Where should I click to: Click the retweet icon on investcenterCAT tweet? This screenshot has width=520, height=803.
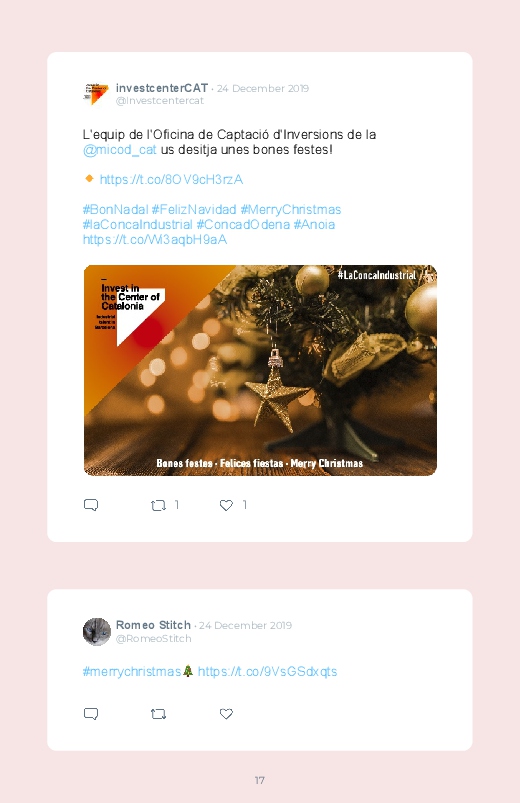point(158,505)
